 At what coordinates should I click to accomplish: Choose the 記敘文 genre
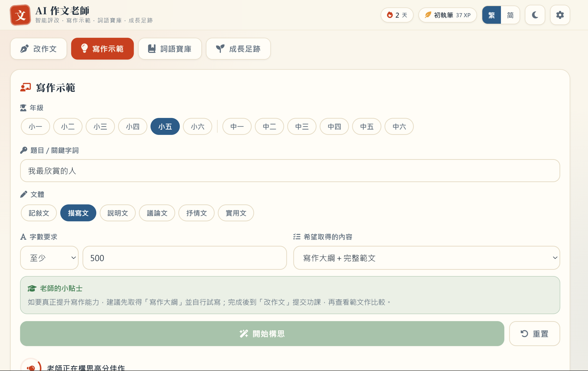(x=39, y=213)
